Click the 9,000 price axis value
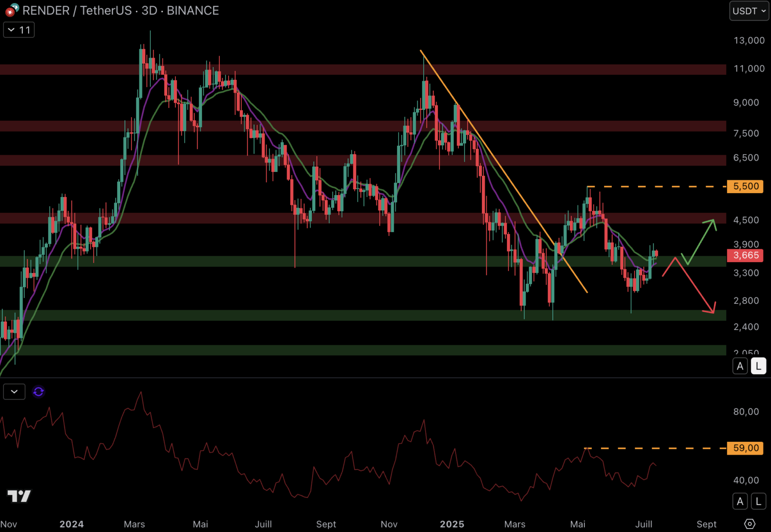Screen dimensions: 771x532 pos(746,102)
